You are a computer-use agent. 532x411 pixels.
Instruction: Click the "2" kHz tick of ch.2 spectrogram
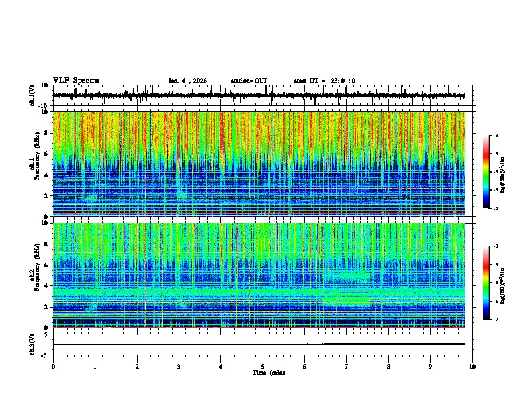point(47,307)
